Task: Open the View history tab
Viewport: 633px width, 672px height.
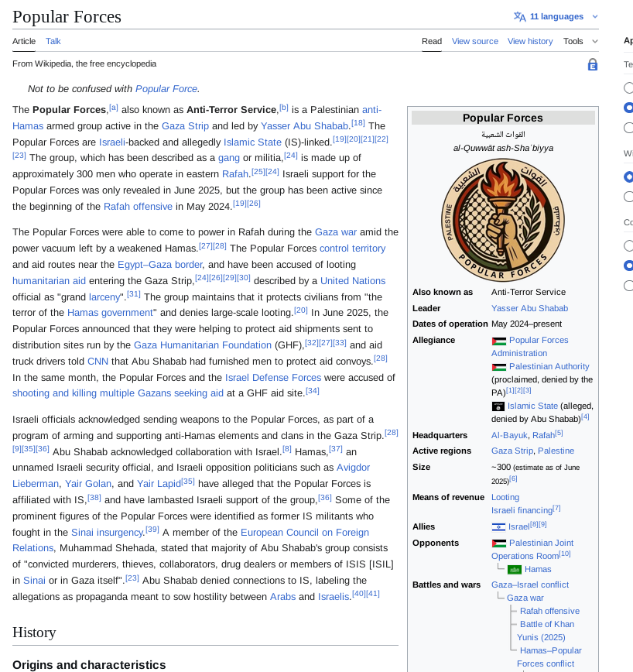Action: coord(530,42)
